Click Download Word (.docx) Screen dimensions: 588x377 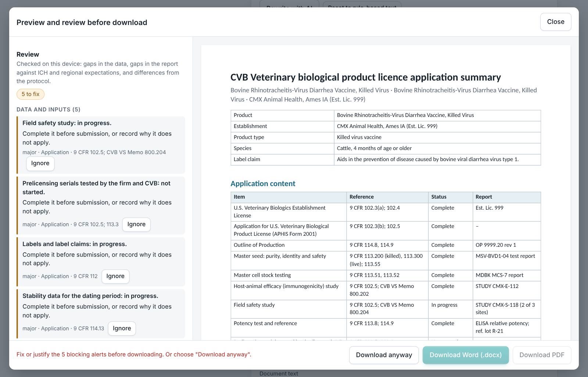pos(466,355)
